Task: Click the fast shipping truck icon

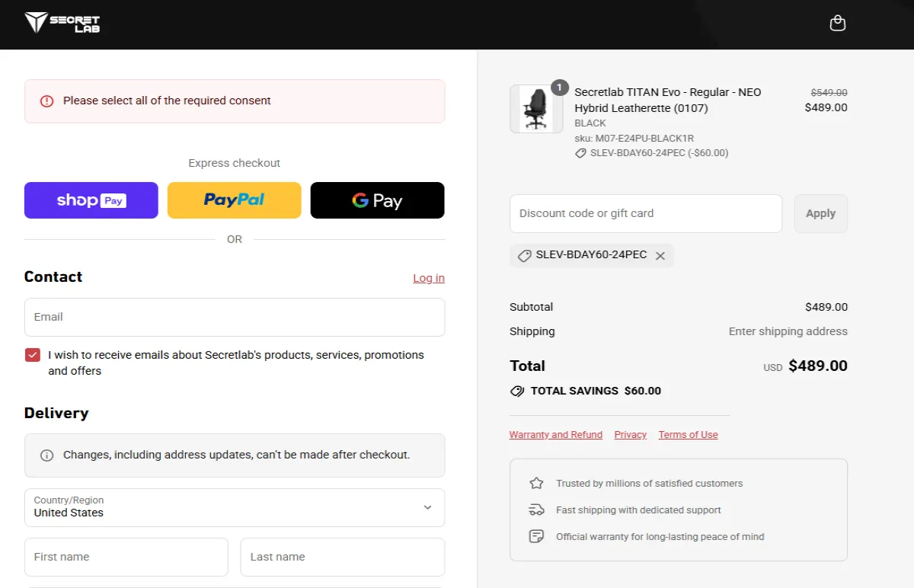Action: (x=536, y=510)
